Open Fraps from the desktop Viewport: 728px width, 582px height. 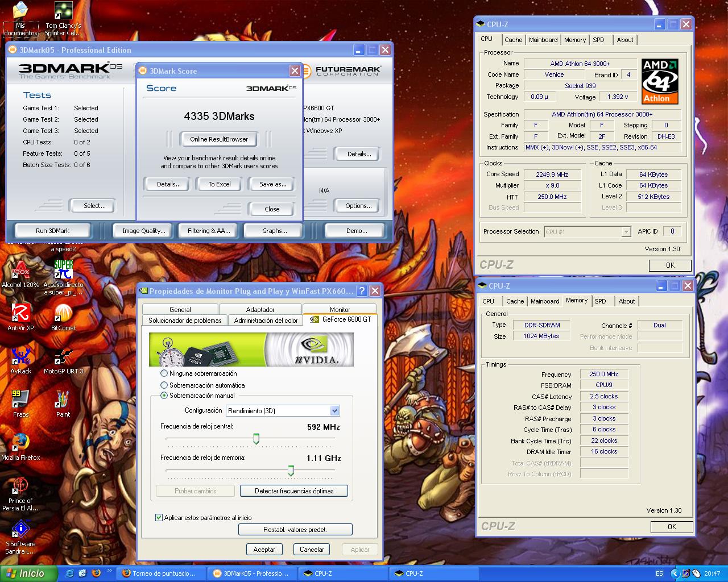coord(20,400)
